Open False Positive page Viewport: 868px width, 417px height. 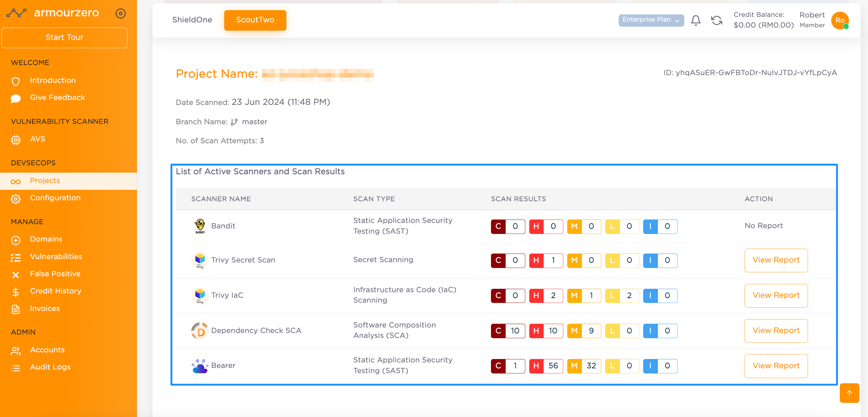coord(55,274)
